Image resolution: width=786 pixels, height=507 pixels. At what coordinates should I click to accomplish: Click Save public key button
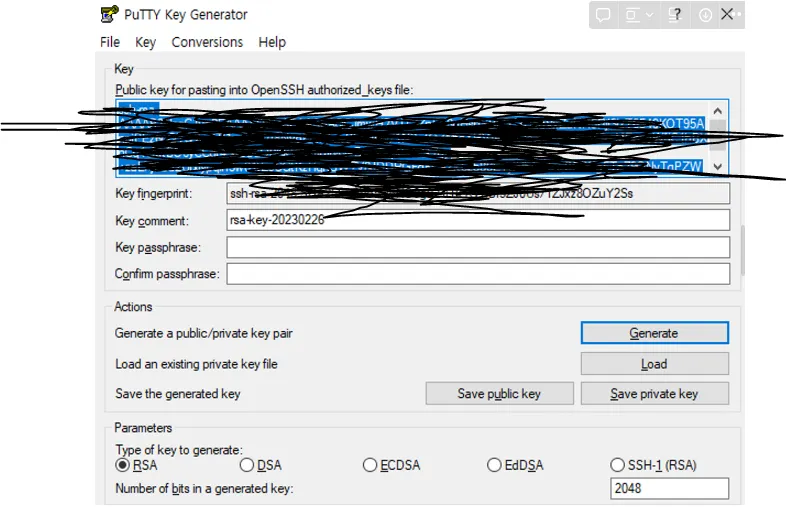500,394
